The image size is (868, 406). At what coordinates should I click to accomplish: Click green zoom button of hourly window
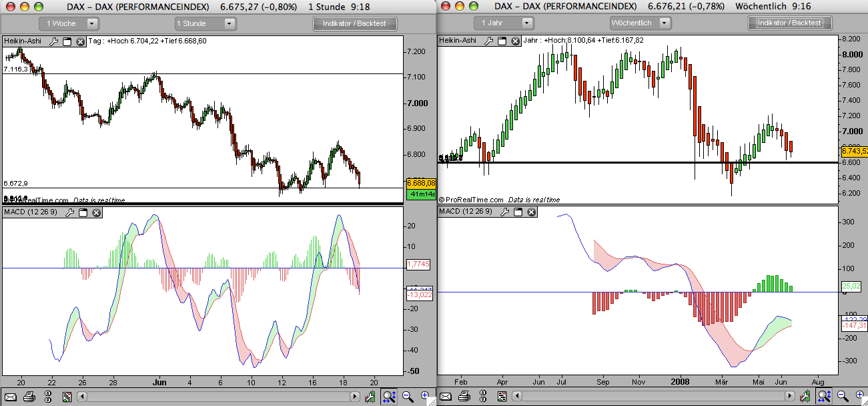click(37, 7)
